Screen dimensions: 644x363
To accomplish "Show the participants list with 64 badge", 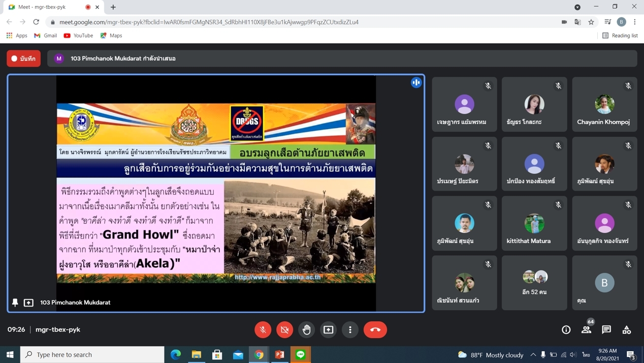I will (x=586, y=329).
